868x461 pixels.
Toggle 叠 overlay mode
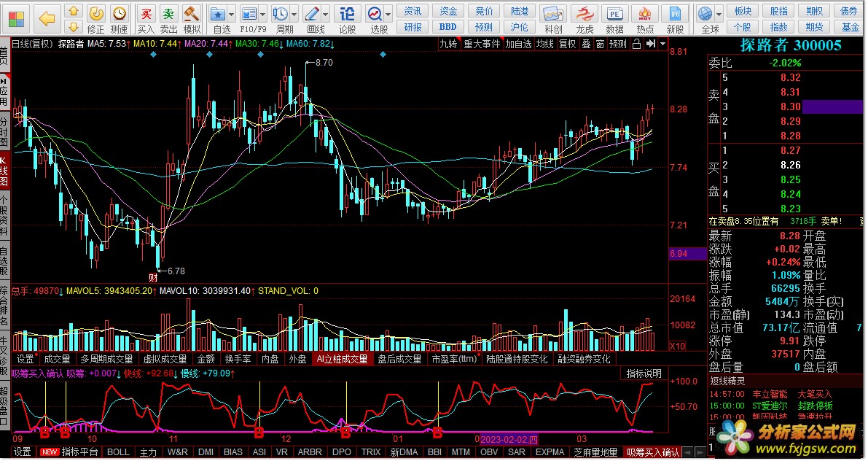click(586, 44)
